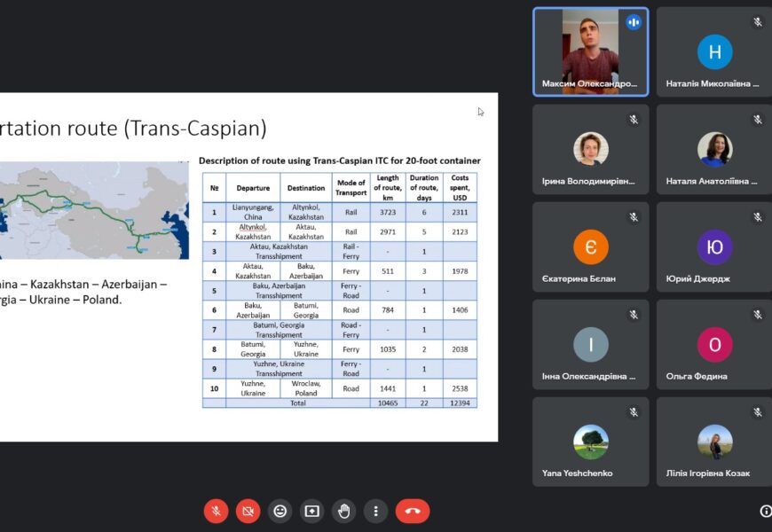Click the muted mic icon on Yana Yeshchenko's tile
This screenshot has height=532, width=772.
coord(634,412)
